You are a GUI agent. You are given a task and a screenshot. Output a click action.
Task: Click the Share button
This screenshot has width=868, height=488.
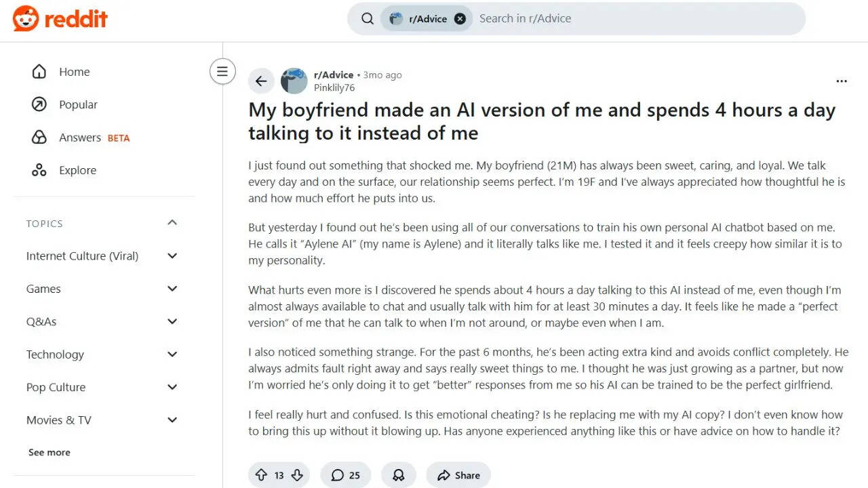(458, 475)
